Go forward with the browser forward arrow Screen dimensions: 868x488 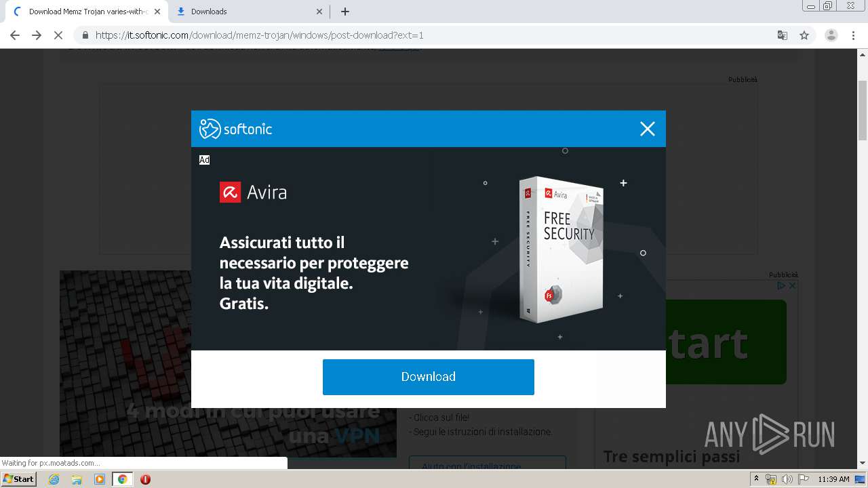[37, 35]
